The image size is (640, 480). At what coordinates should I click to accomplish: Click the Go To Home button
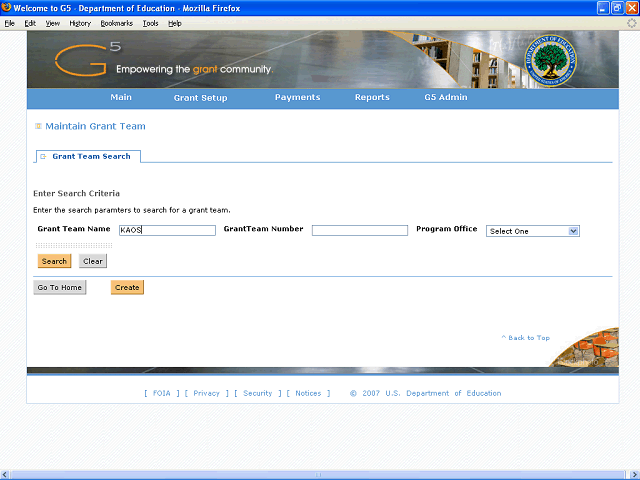pos(60,287)
